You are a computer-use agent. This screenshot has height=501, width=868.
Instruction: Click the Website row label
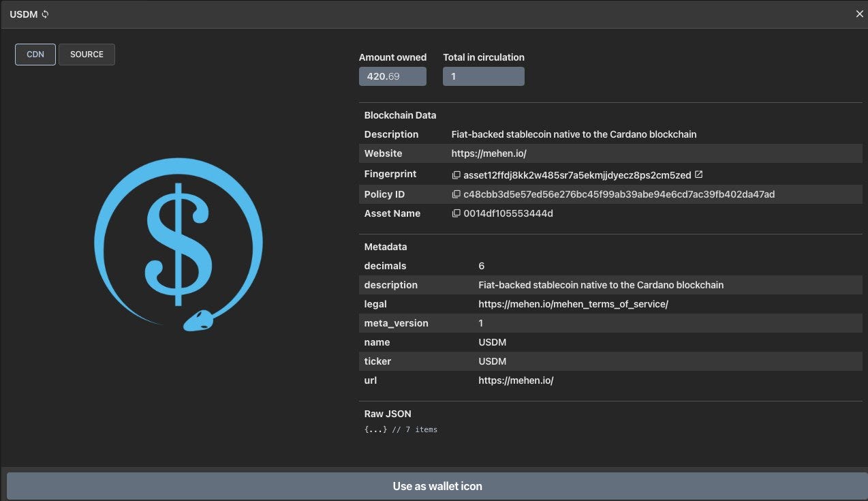tap(384, 153)
